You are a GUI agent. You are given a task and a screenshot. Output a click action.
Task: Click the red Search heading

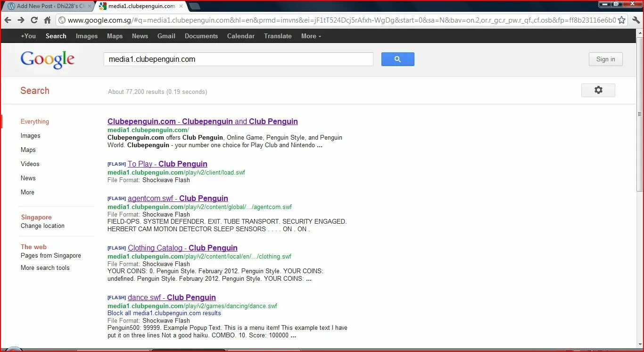[35, 91]
